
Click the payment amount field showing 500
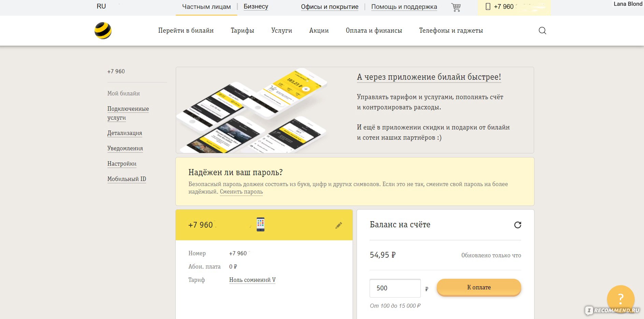click(x=395, y=288)
